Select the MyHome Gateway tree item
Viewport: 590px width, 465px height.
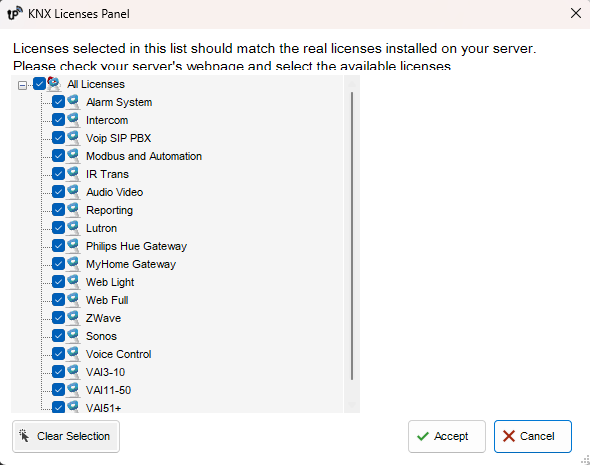click(131, 264)
